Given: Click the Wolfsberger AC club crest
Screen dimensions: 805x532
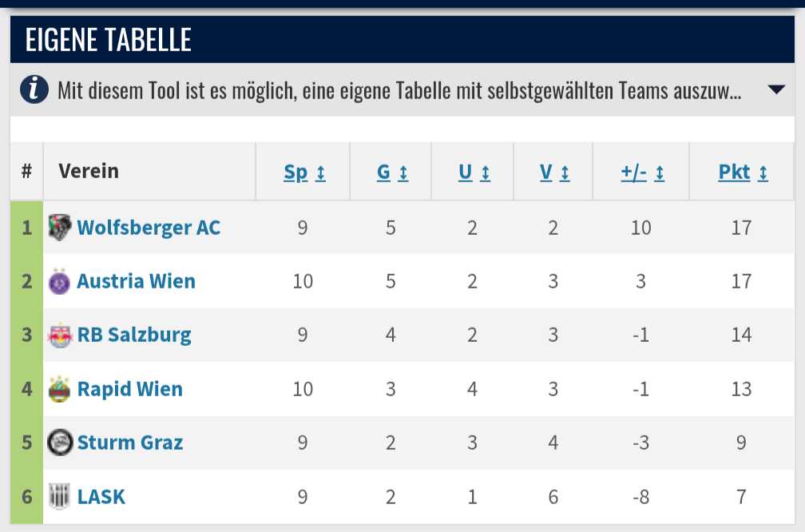Looking at the screenshot, I should [60, 227].
